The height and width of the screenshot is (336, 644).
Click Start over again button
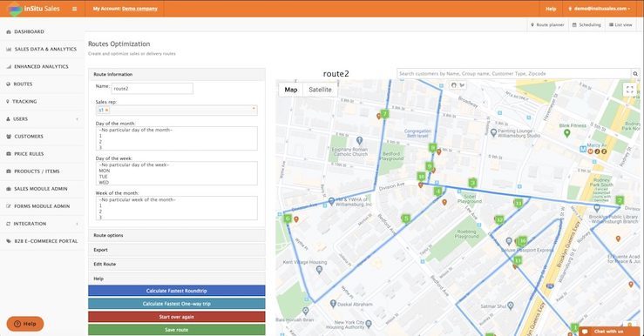click(x=177, y=317)
